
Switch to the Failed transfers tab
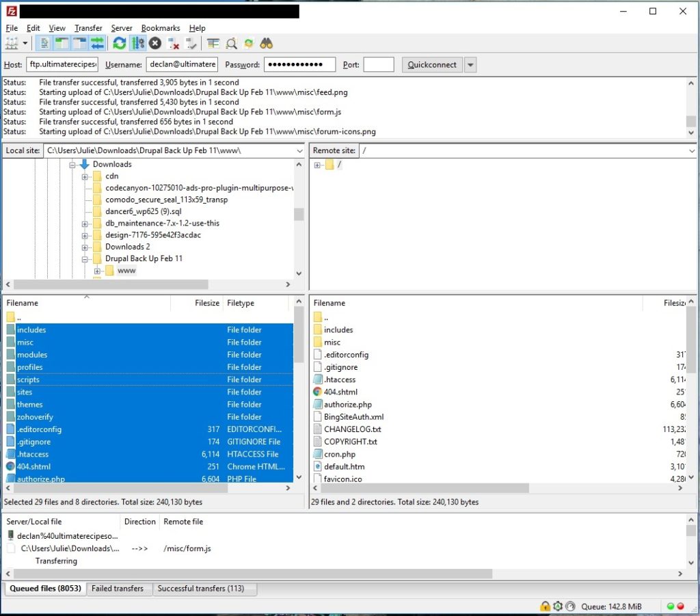pyautogui.click(x=119, y=589)
